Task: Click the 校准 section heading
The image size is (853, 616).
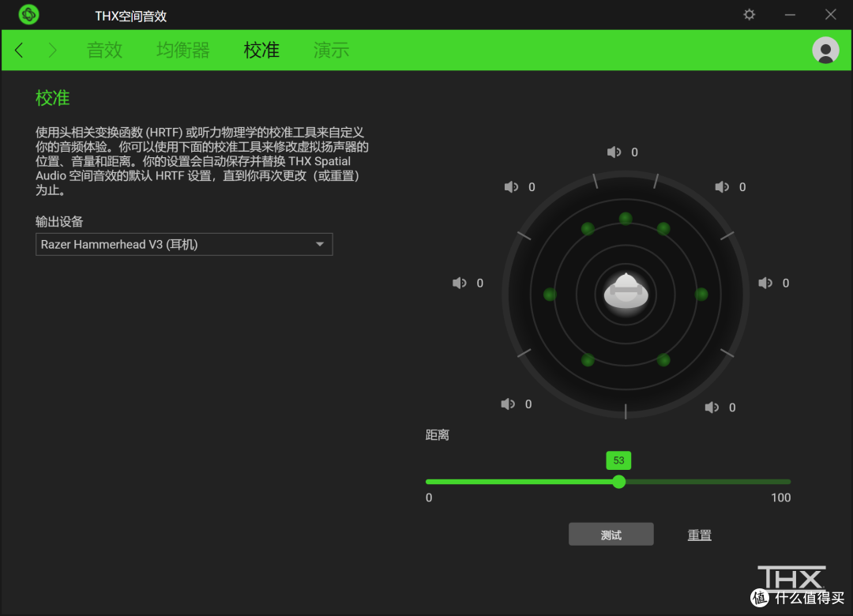Action: 53,99
